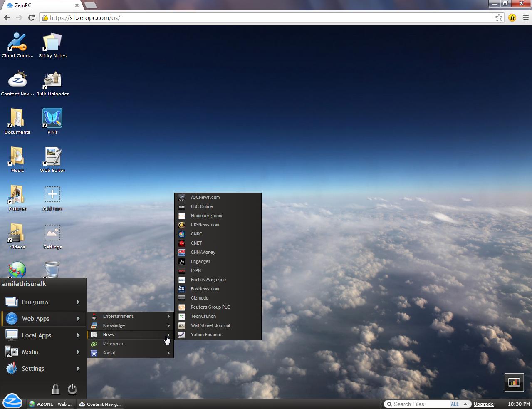Open the storage meter widget icon

[x=514, y=382]
